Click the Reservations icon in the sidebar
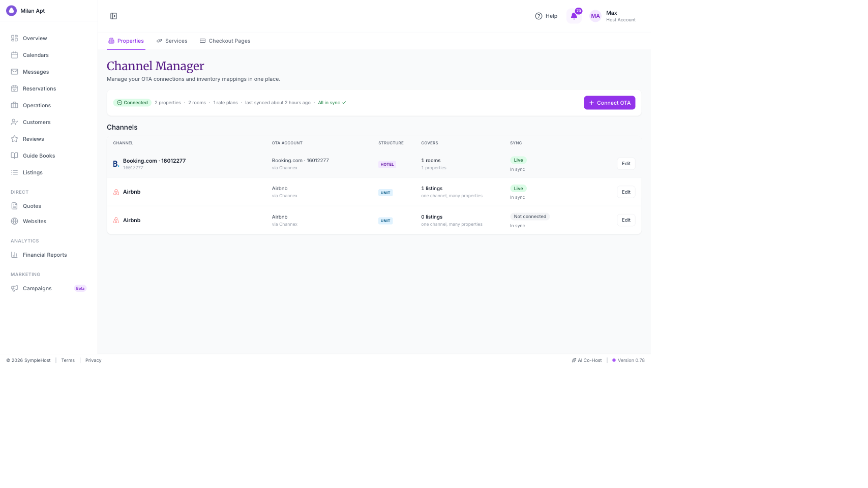 point(14,88)
